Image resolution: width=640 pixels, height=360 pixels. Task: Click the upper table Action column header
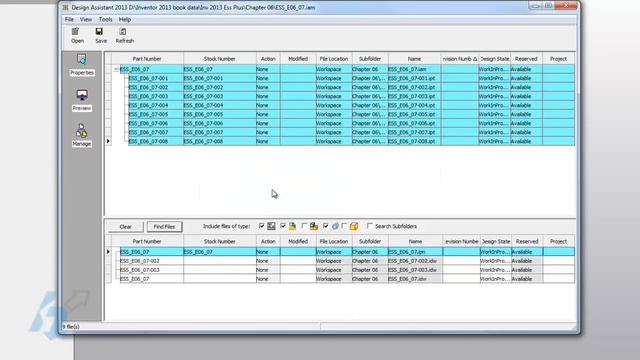point(268,59)
